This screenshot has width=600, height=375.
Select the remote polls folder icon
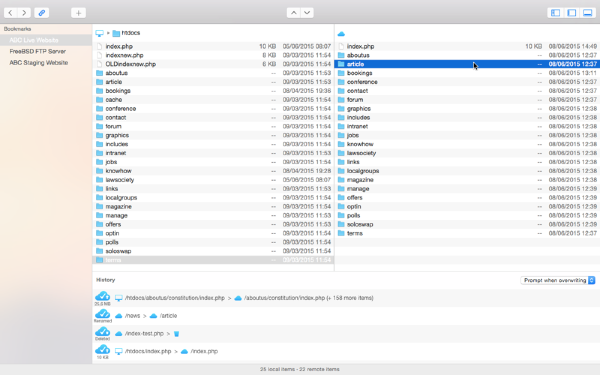[341, 215]
